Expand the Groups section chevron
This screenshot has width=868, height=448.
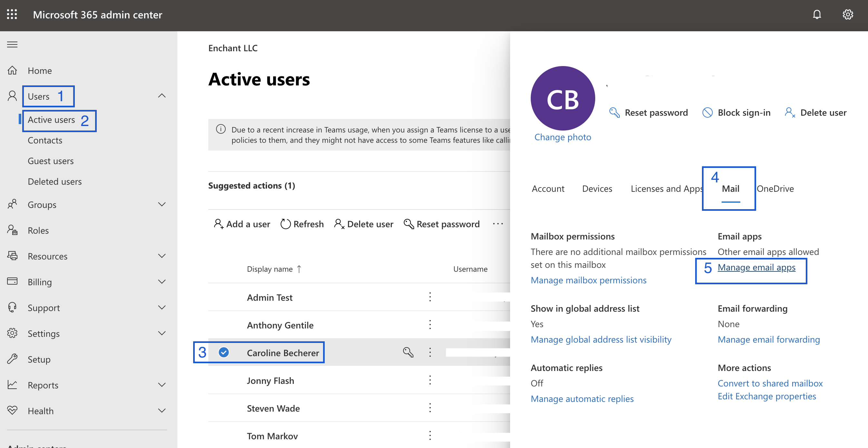[162, 204]
